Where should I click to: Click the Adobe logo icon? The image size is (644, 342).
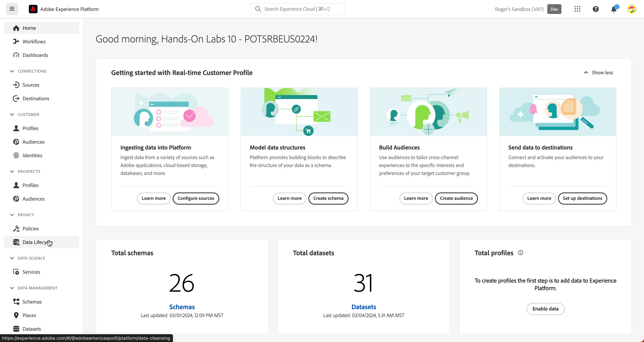pyautogui.click(x=33, y=9)
